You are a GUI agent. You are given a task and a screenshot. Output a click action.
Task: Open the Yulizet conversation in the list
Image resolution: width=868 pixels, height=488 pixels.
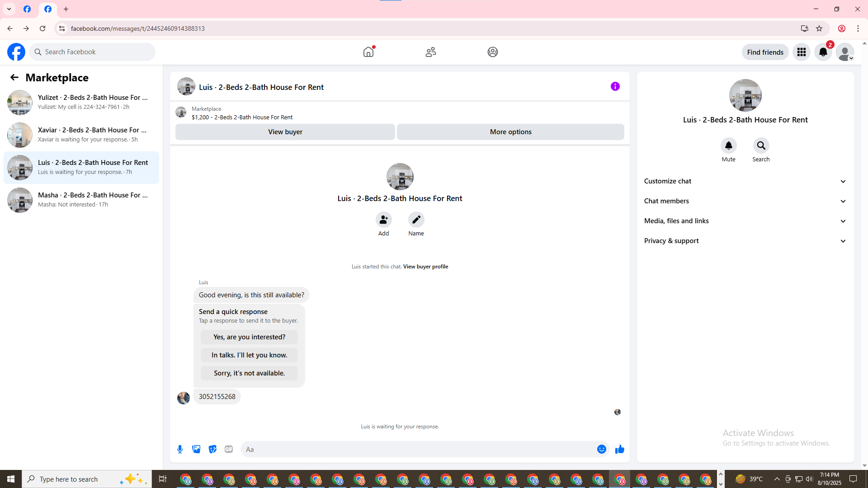click(x=81, y=102)
